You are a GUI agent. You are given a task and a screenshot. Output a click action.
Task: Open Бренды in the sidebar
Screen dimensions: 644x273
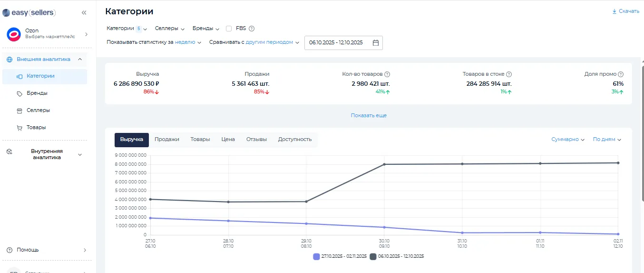tap(37, 93)
